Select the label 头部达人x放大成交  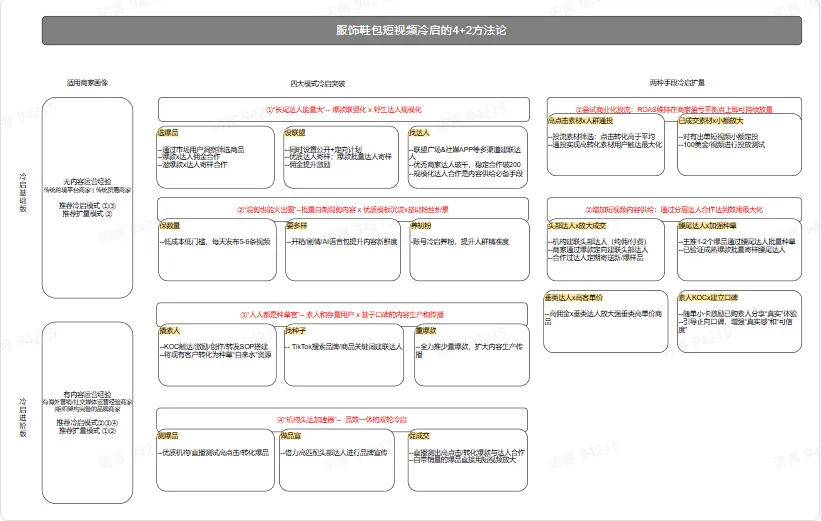click(x=577, y=226)
